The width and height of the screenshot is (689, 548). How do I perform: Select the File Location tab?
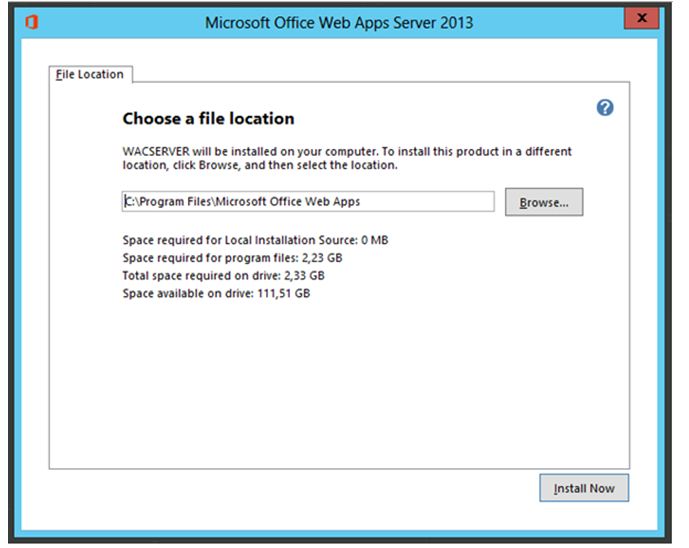coord(90,74)
